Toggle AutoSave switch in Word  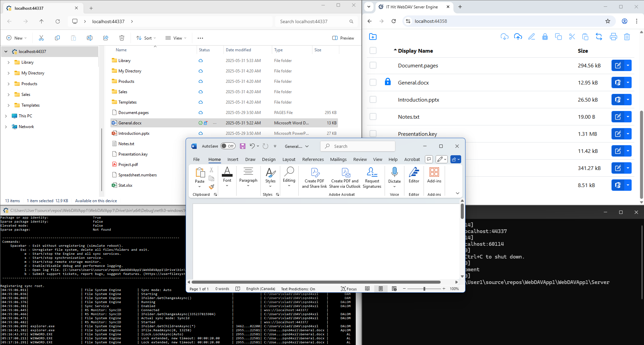(228, 146)
